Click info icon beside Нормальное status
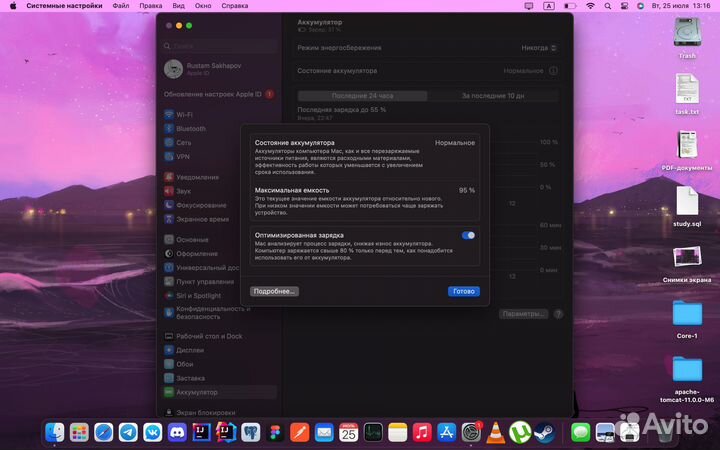 click(553, 71)
